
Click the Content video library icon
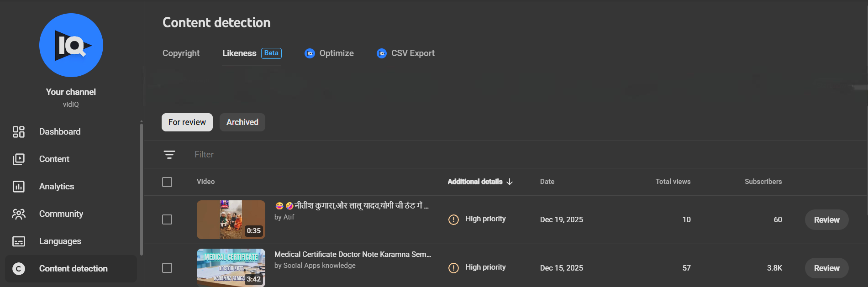click(x=19, y=159)
